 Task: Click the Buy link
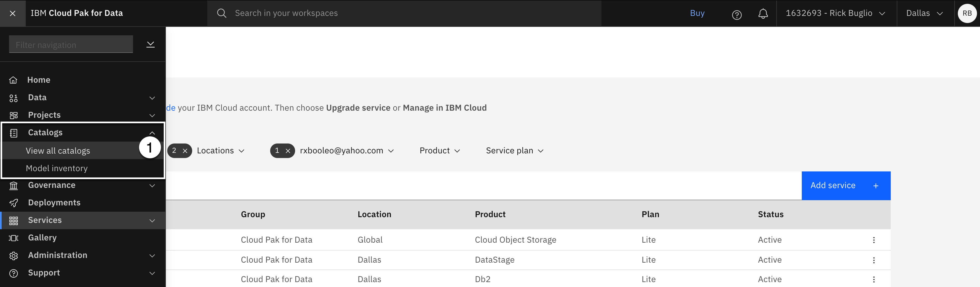pyautogui.click(x=697, y=13)
